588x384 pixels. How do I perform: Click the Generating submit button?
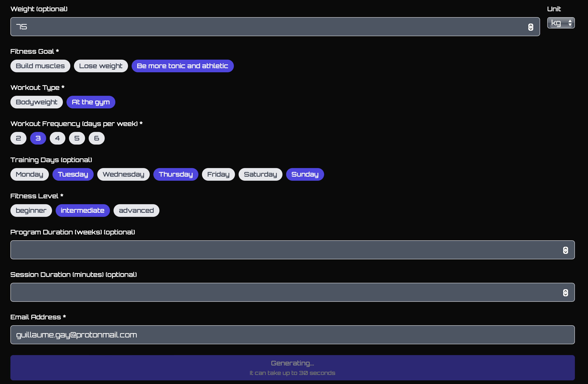click(x=292, y=368)
